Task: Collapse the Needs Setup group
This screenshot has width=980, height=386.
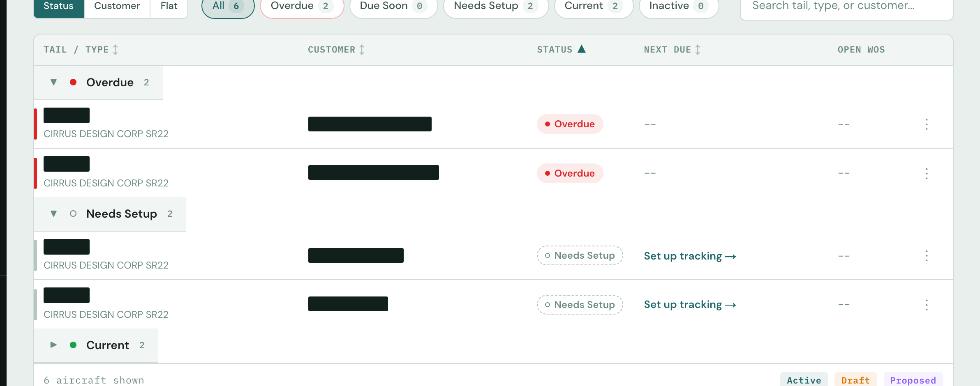Action: point(53,214)
